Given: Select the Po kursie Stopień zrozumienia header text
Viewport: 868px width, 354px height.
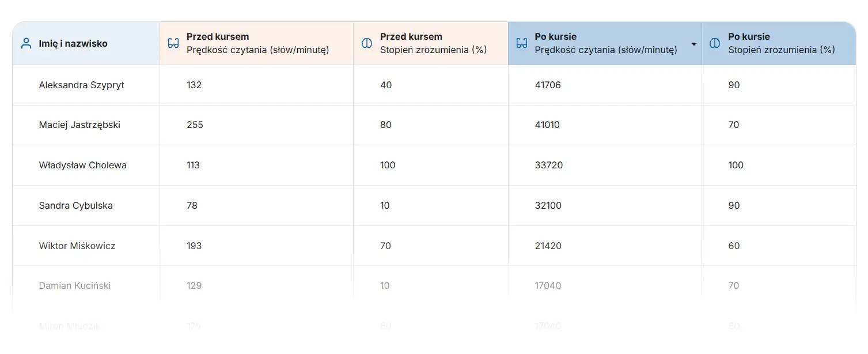Looking at the screenshot, I should [781, 43].
